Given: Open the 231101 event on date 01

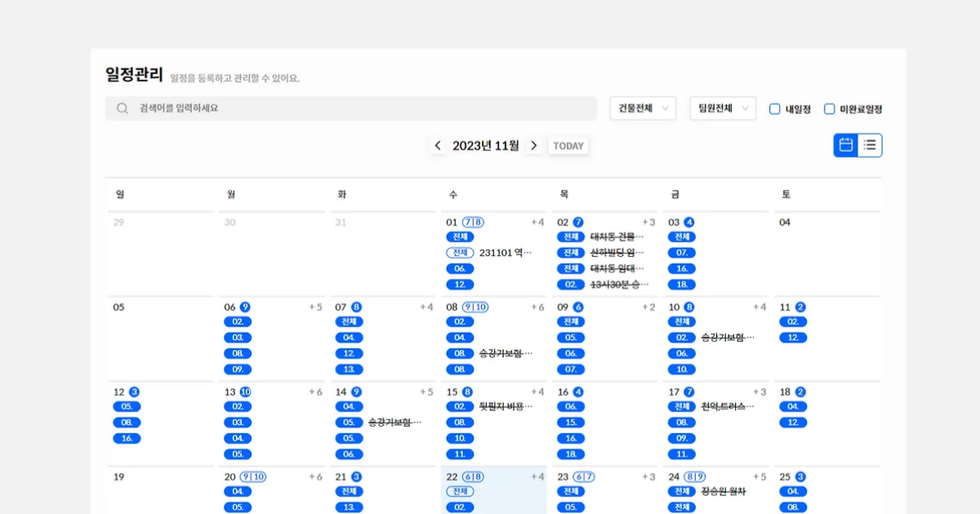Looking at the screenshot, I should 505,253.
